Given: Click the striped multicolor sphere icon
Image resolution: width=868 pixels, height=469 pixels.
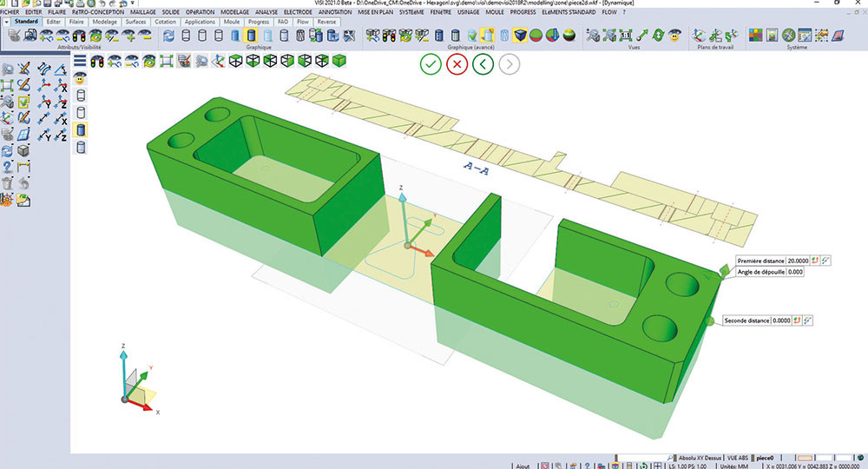Looking at the screenshot, I should point(569,36).
